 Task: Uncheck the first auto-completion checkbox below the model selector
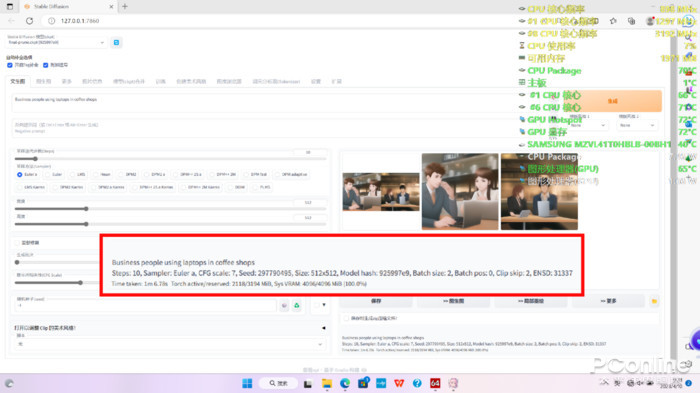pos(10,65)
